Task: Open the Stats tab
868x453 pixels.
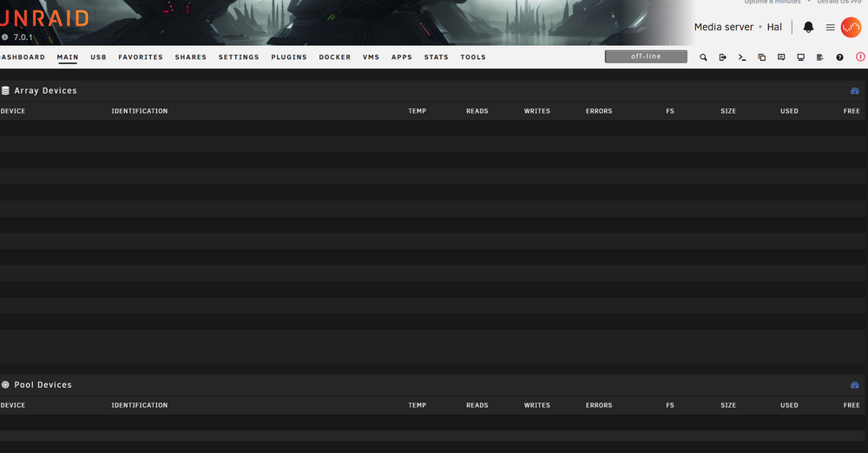Action: coord(437,57)
